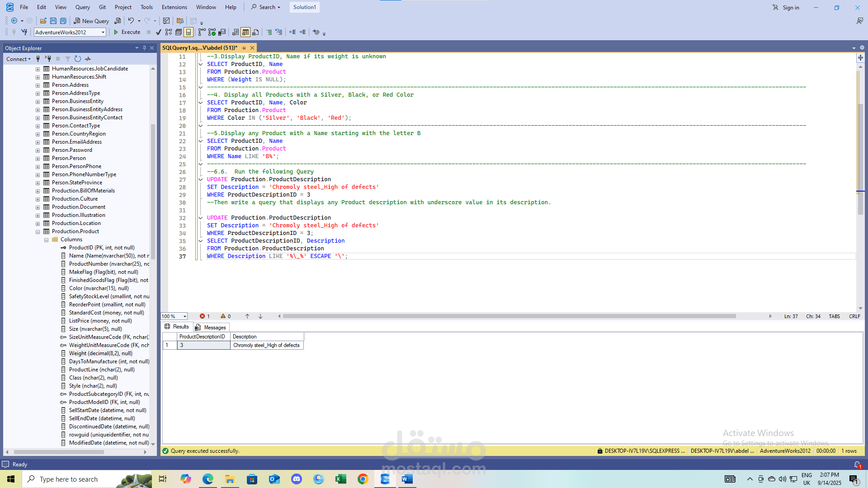Click the error count icon

pyautogui.click(x=202, y=316)
